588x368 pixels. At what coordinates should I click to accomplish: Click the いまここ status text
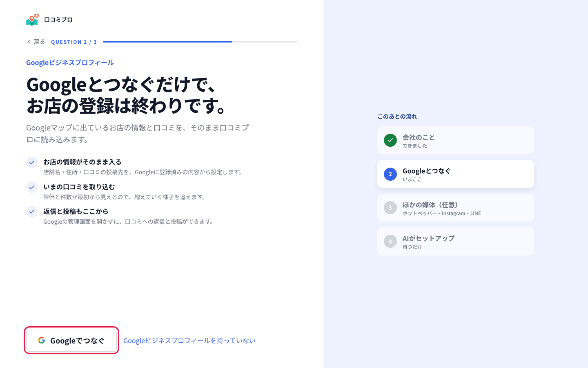412,180
